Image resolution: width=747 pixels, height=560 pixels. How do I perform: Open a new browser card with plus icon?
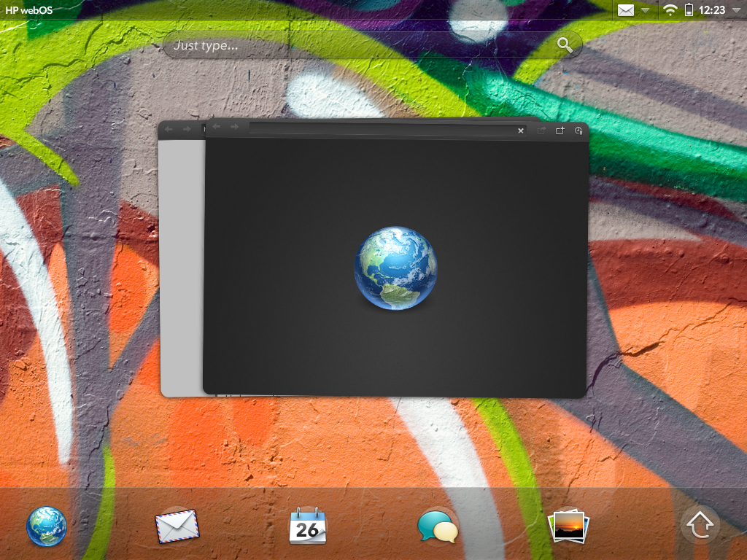tap(560, 131)
